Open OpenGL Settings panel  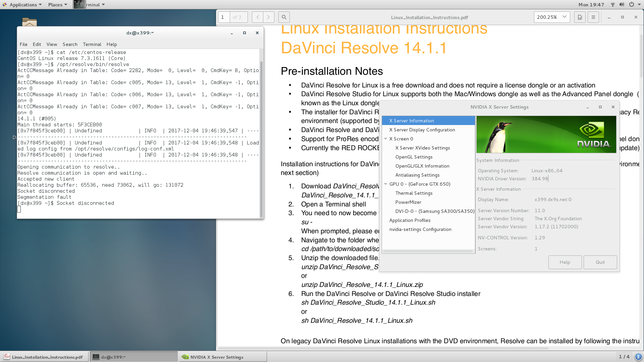click(x=414, y=157)
